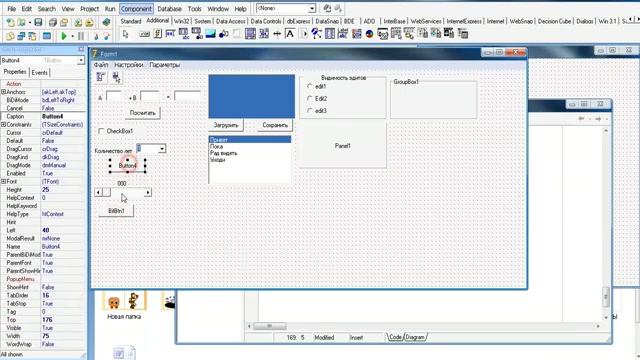
Task: Click the Pause program icon
Action: point(81,36)
